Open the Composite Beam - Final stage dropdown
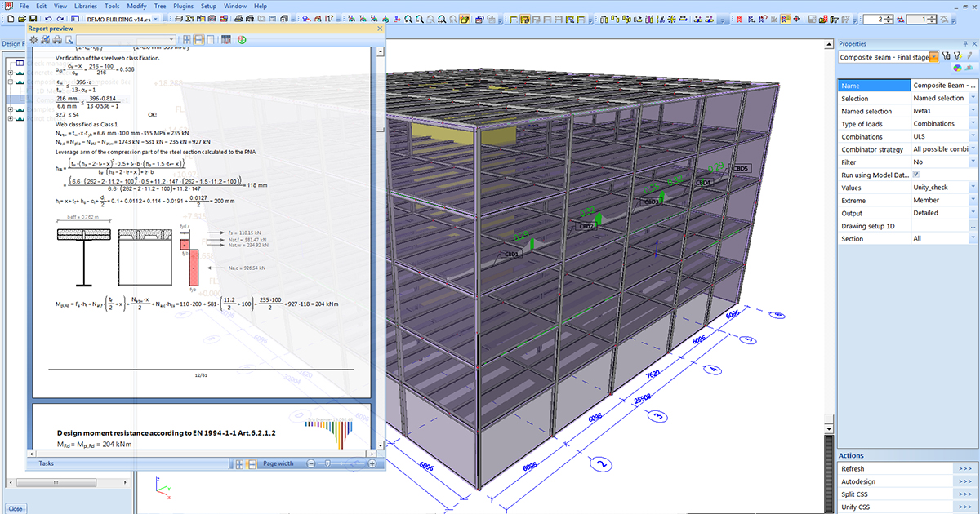The image size is (980, 514). point(933,56)
